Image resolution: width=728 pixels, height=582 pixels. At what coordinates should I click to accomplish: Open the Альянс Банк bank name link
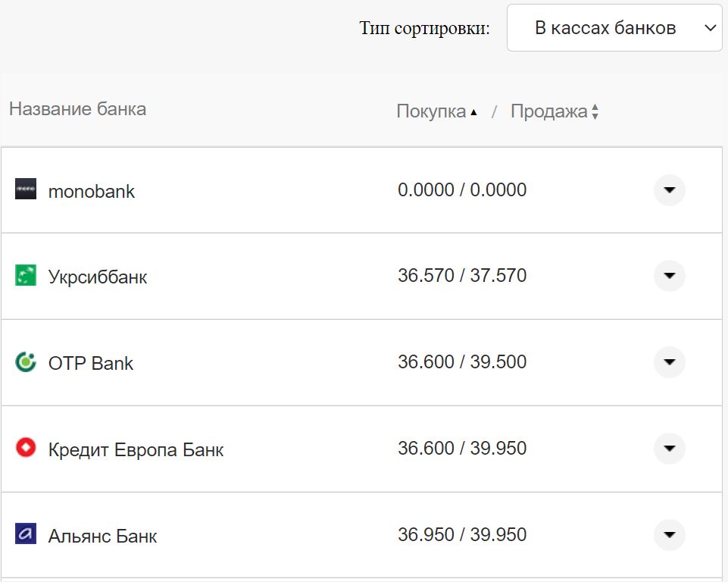(x=102, y=536)
